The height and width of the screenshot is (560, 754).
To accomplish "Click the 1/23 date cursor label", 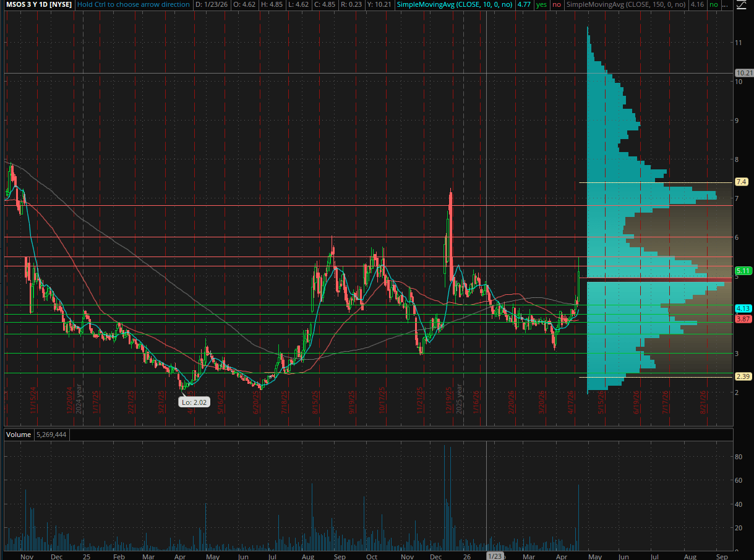I will [x=494, y=556].
